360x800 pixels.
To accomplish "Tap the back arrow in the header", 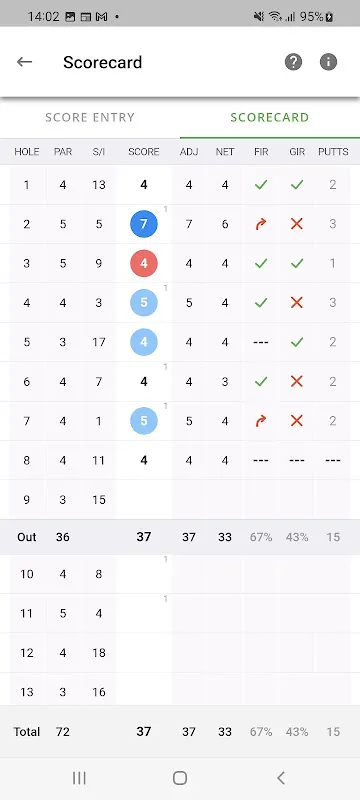I will click(24, 62).
